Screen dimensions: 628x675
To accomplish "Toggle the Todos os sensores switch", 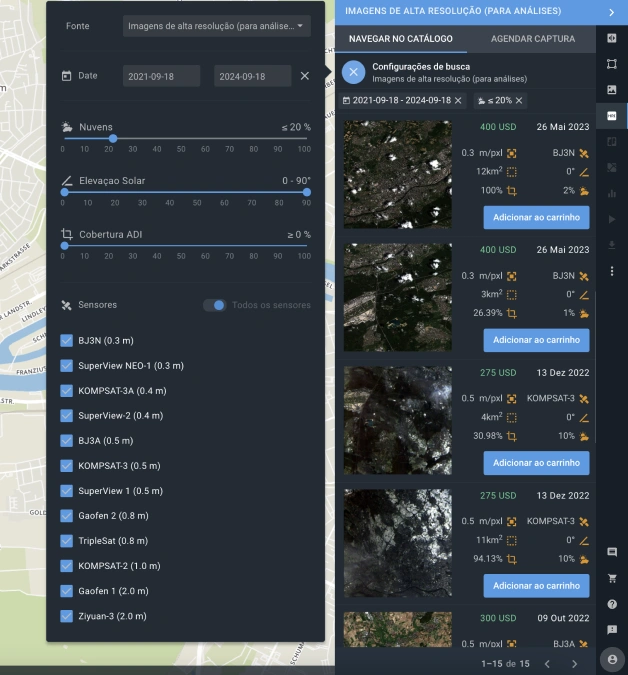I will [214, 305].
